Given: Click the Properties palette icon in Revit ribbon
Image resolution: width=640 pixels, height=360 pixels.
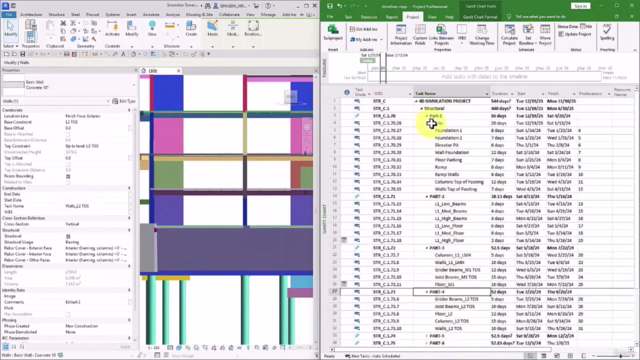Looking at the screenshot, I should (31, 37).
